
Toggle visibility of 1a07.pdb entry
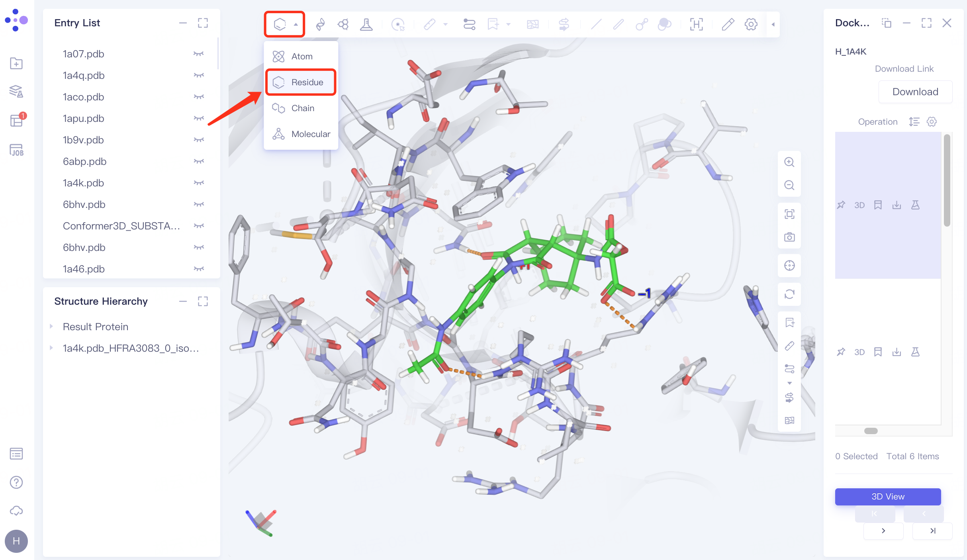pos(198,54)
